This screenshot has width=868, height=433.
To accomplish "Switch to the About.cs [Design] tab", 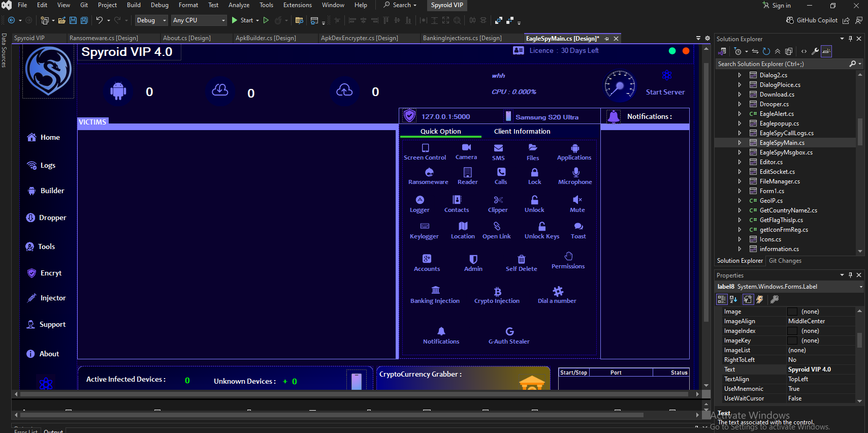I will [x=186, y=38].
